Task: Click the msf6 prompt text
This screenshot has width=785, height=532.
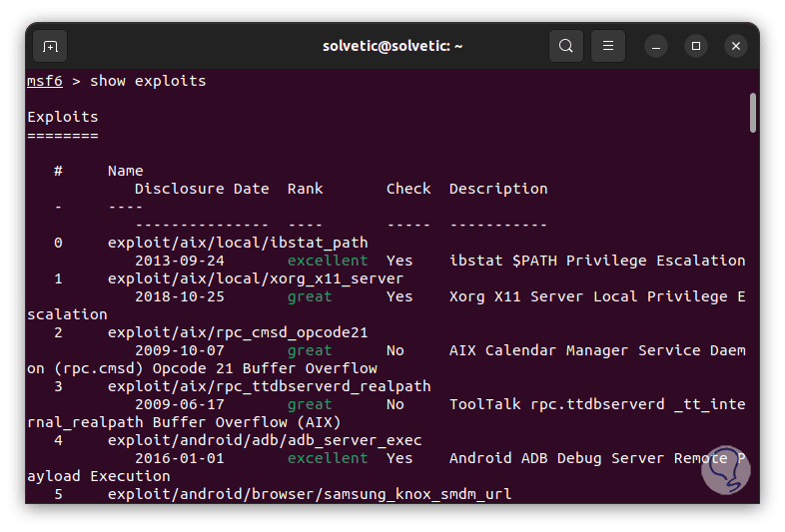Action: 45,81
